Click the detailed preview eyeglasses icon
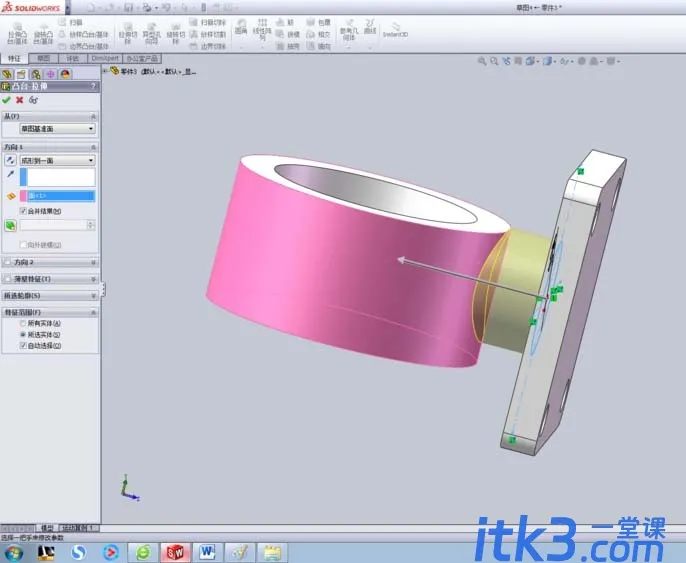 [33, 100]
